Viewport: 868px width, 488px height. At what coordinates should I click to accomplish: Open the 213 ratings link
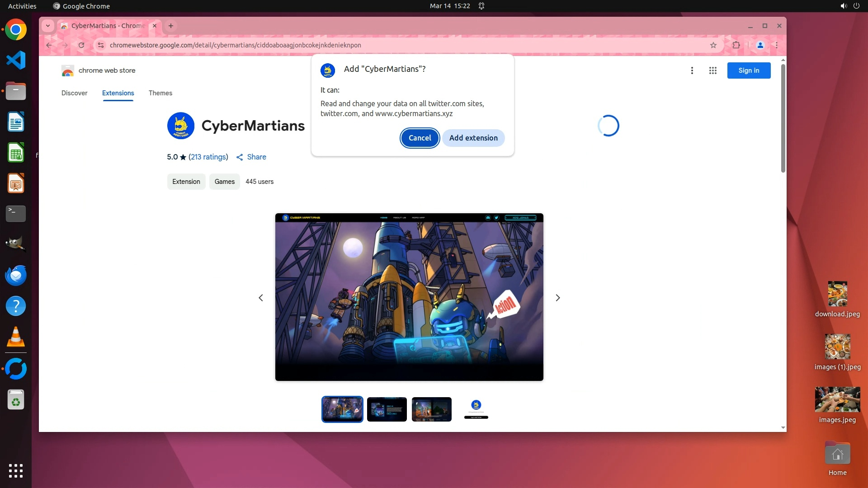coord(208,157)
